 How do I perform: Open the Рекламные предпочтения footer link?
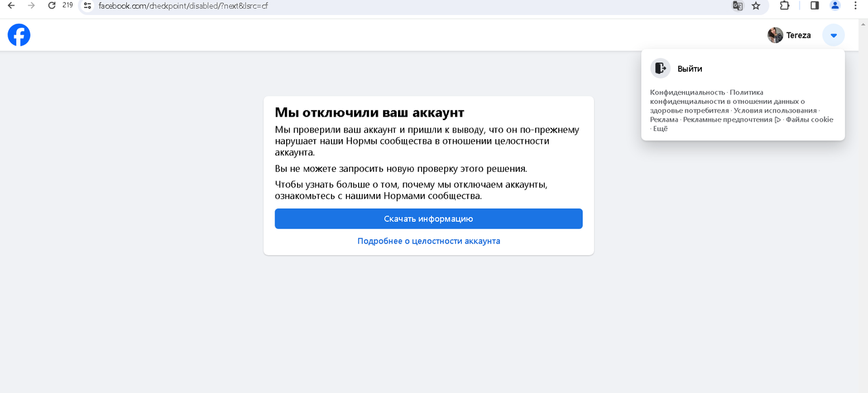732,119
